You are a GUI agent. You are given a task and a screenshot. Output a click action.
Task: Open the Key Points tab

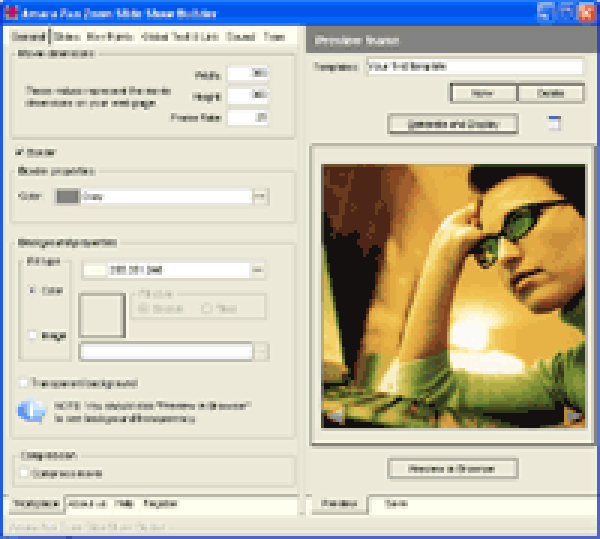pos(110,37)
